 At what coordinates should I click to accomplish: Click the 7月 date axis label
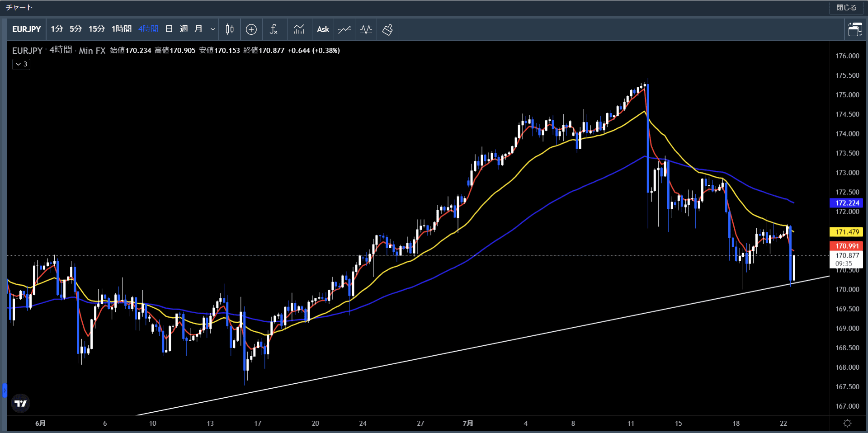tap(468, 423)
